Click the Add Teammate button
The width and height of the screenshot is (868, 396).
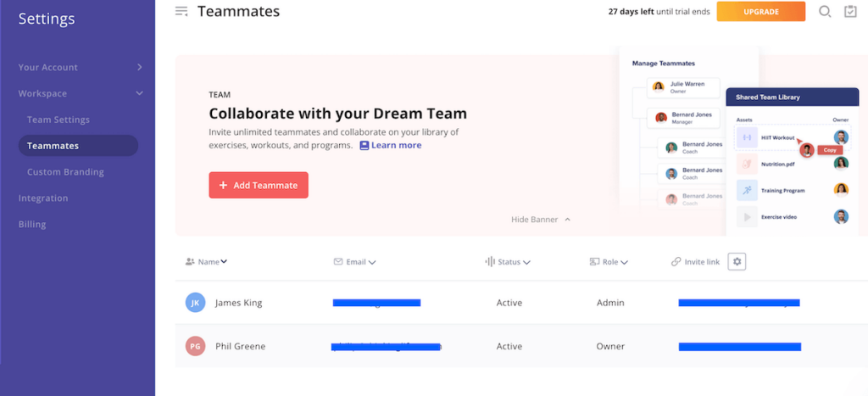pos(259,185)
